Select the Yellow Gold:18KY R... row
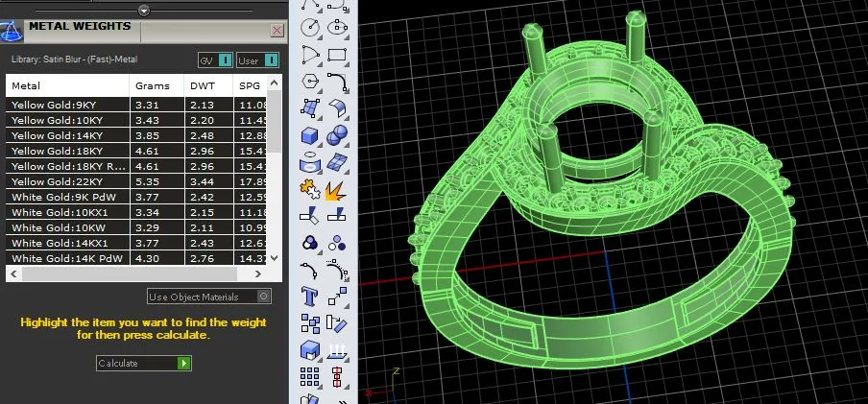Viewport: 868px width, 404px height. click(136, 166)
